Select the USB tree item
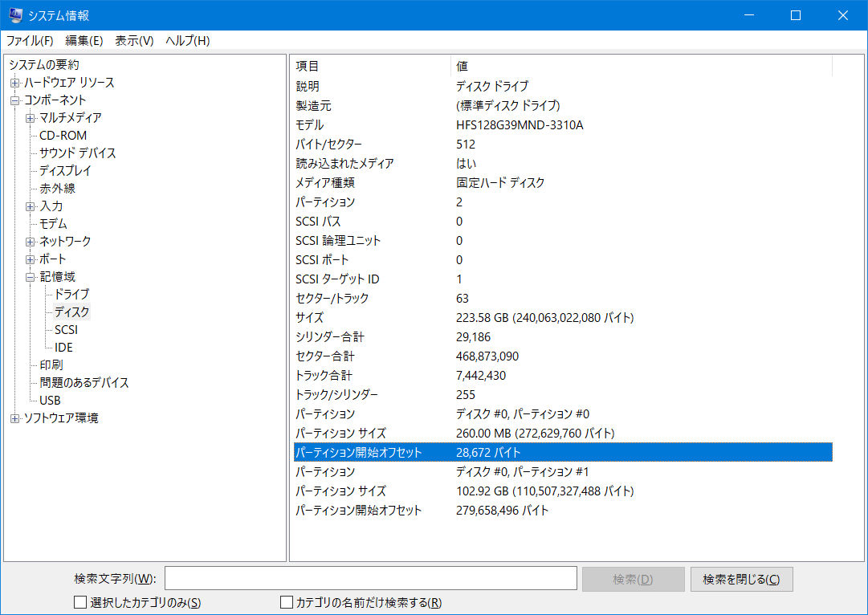This screenshot has width=868, height=615. [x=50, y=401]
